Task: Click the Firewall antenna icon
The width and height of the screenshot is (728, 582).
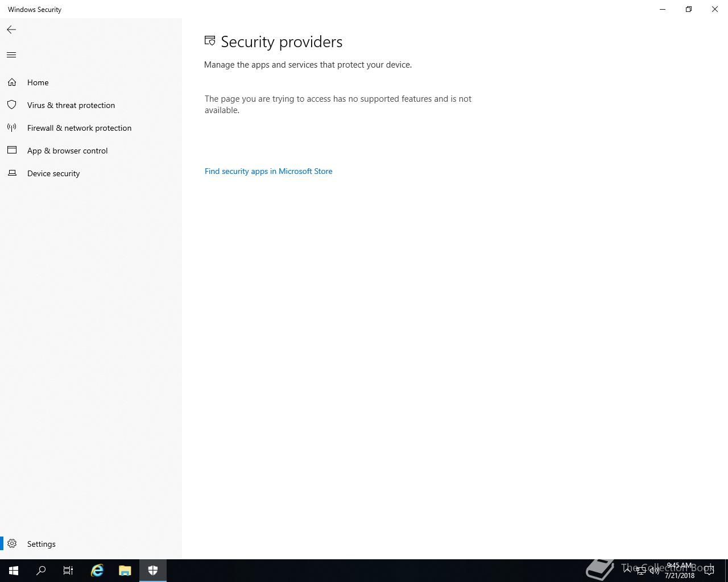Action: point(12,128)
